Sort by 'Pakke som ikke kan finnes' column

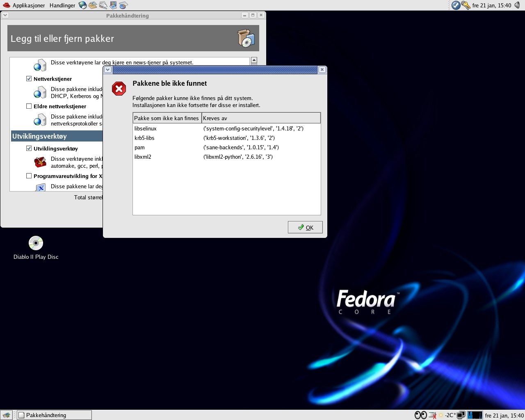(x=167, y=118)
